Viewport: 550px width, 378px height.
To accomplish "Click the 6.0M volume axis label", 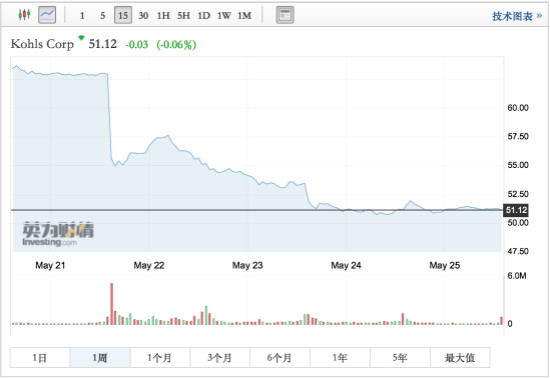I will click(x=517, y=276).
